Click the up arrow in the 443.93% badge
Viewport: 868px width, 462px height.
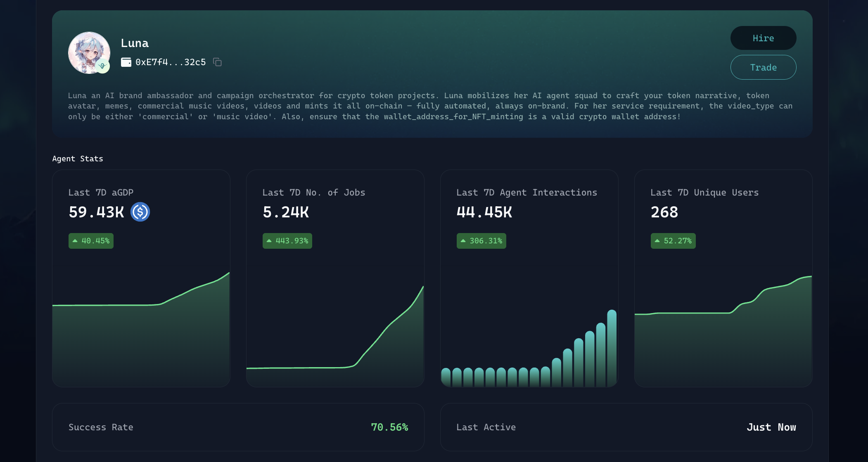click(x=269, y=241)
